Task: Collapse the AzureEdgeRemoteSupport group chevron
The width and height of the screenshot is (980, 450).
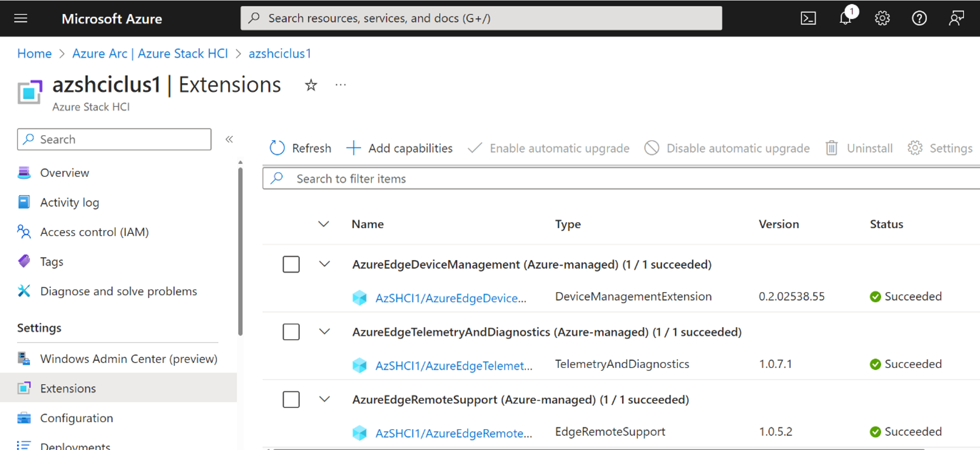Action: pos(325,400)
